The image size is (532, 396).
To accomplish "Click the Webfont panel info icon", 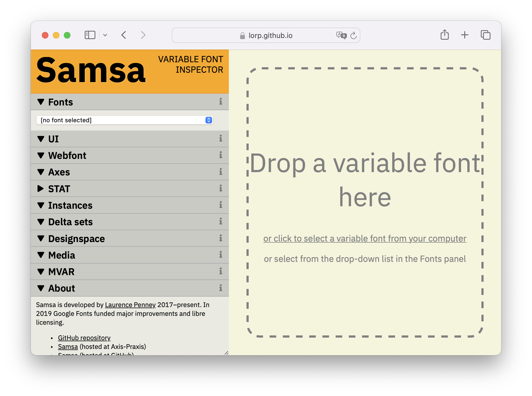I will (221, 155).
